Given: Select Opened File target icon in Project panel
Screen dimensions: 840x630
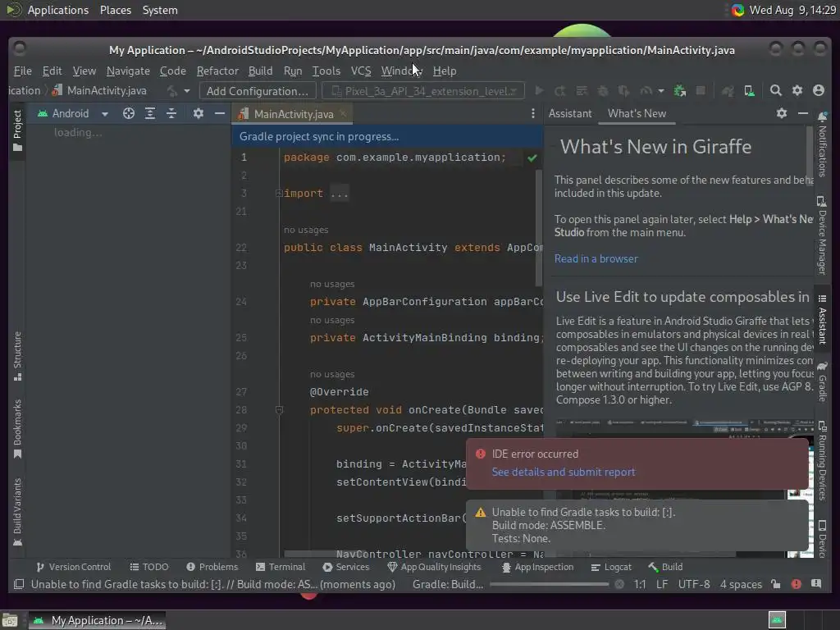Looking at the screenshot, I should (x=129, y=113).
